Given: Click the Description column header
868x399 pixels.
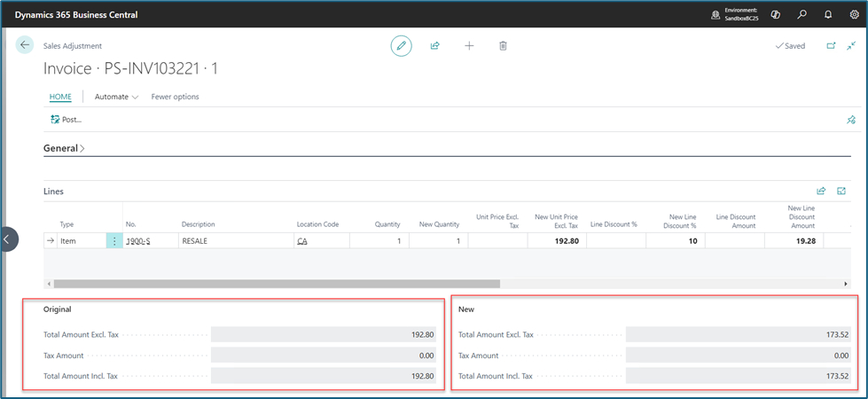Looking at the screenshot, I should coord(199,224).
